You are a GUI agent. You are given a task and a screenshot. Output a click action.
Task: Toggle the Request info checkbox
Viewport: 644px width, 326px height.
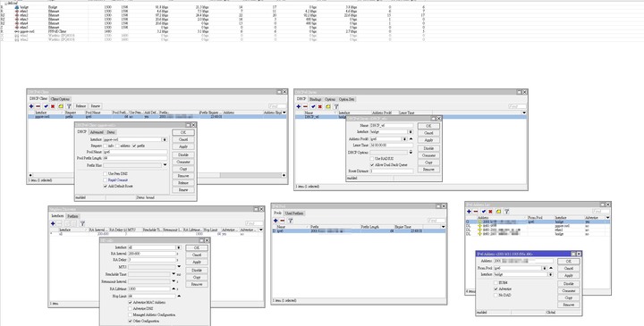point(106,146)
